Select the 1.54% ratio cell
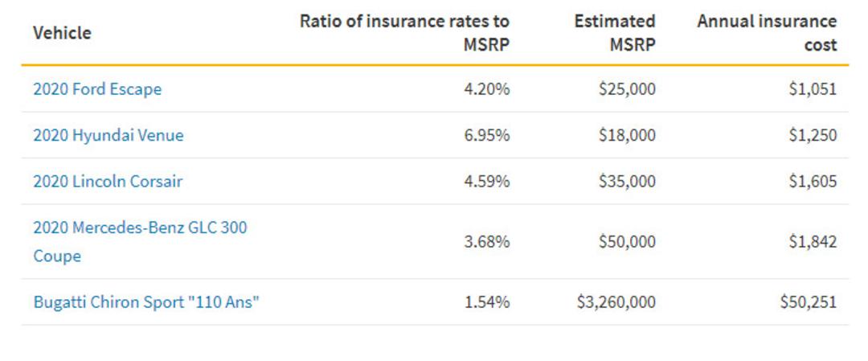The height and width of the screenshot is (361, 868). click(486, 302)
